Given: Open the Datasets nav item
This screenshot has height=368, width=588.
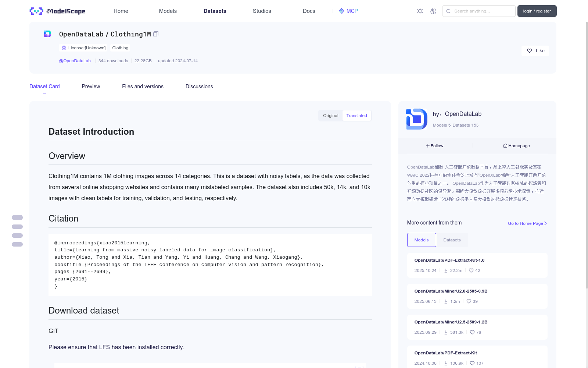Looking at the screenshot, I should point(215,11).
